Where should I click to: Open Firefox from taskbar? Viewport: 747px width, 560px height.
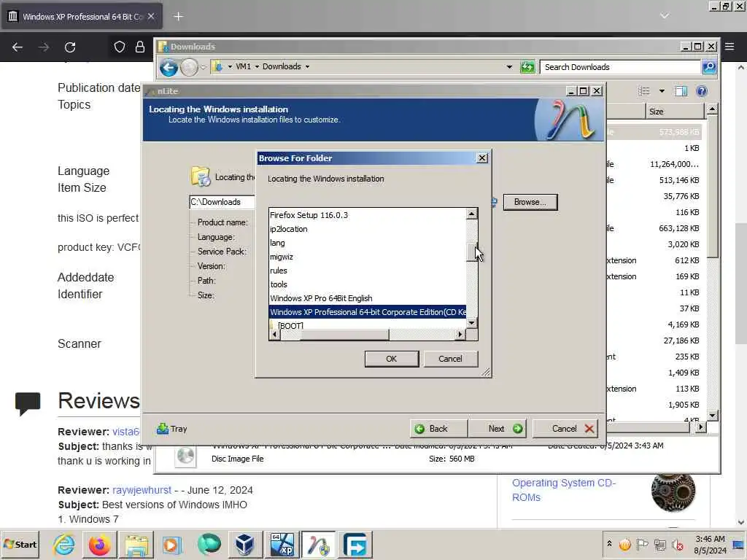99,545
